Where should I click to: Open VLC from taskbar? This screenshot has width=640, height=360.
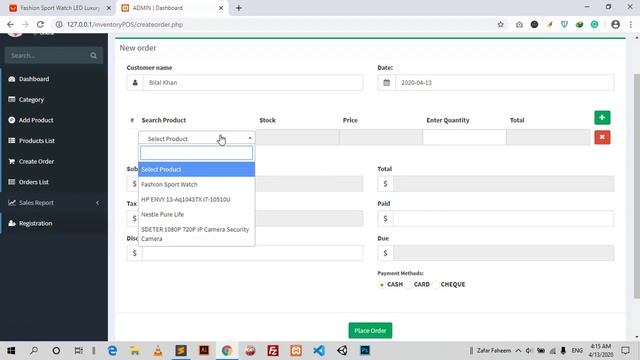click(158, 351)
